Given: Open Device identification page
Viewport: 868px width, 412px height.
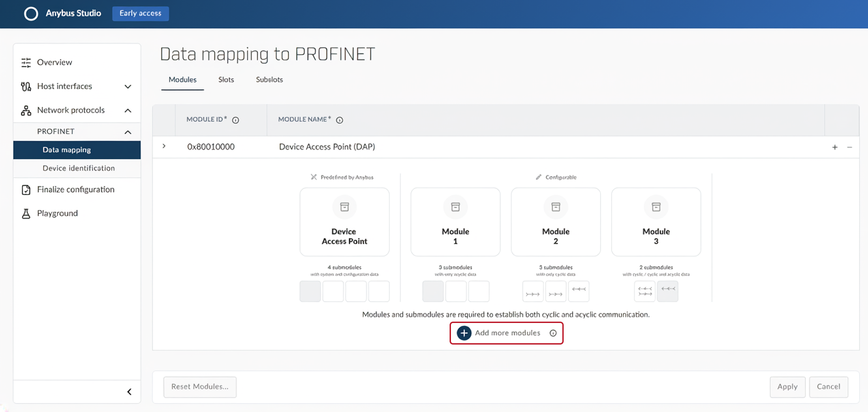Looking at the screenshot, I should point(78,168).
